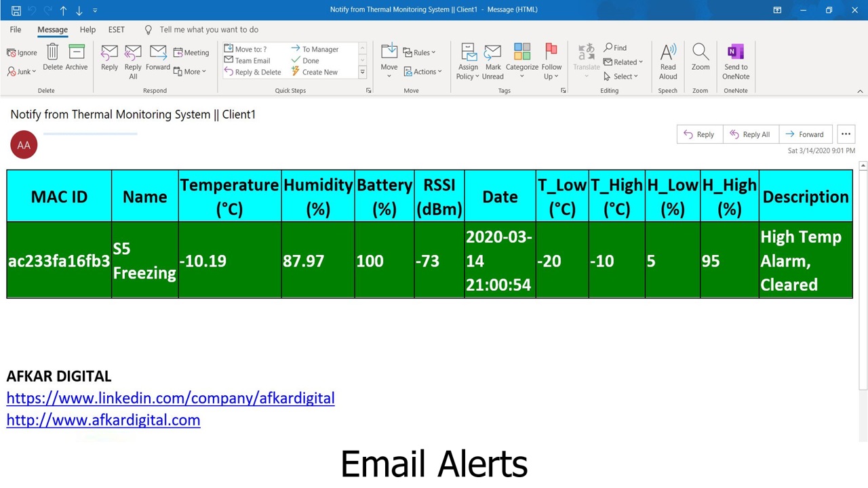Open the Junk dropdown menu
This screenshot has height=488, width=868.
pos(22,72)
